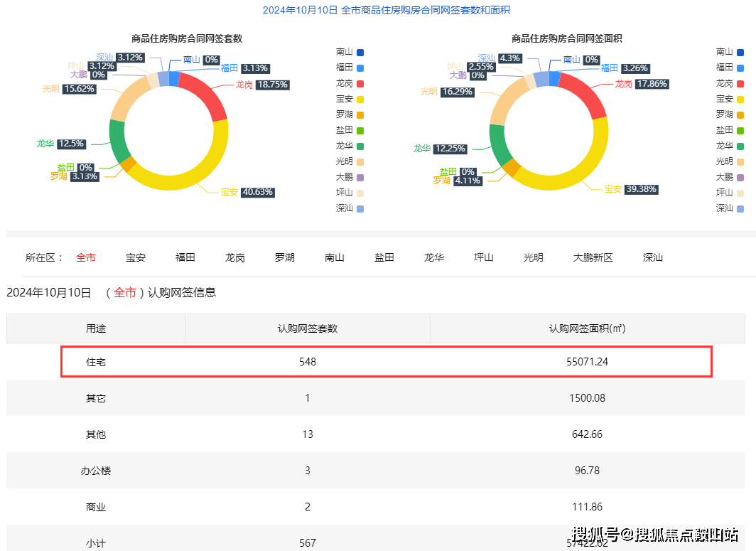Image resolution: width=756 pixels, height=551 pixels.
Task: Select the 大鹏新区 district filter tab
Action: (593, 257)
